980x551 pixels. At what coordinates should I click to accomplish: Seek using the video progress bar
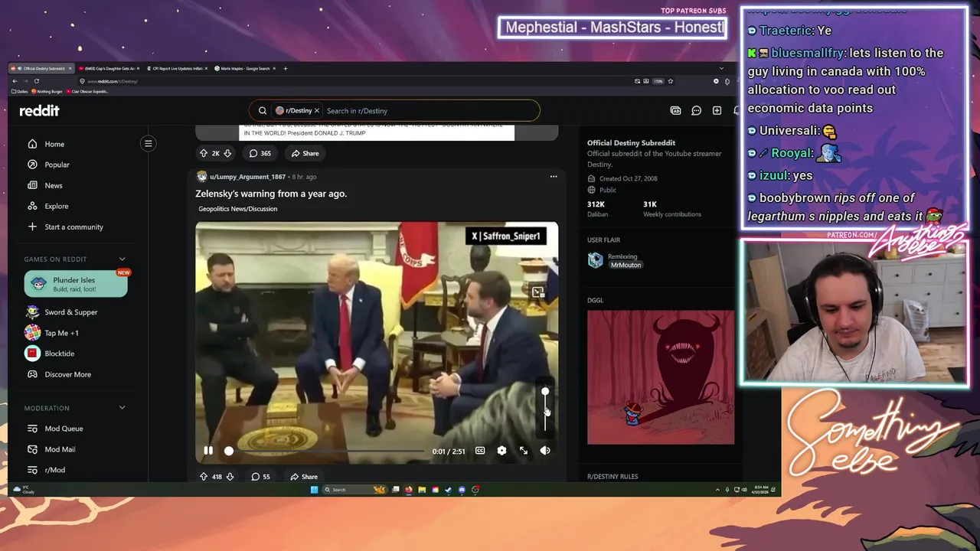pyautogui.click(x=325, y=451)
